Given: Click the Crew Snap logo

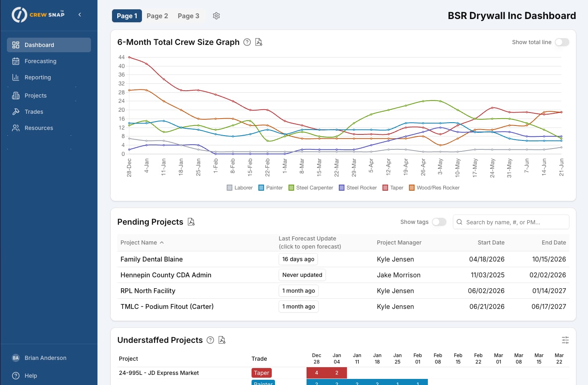Looking at the screenshot, I should tap(38, 15).
